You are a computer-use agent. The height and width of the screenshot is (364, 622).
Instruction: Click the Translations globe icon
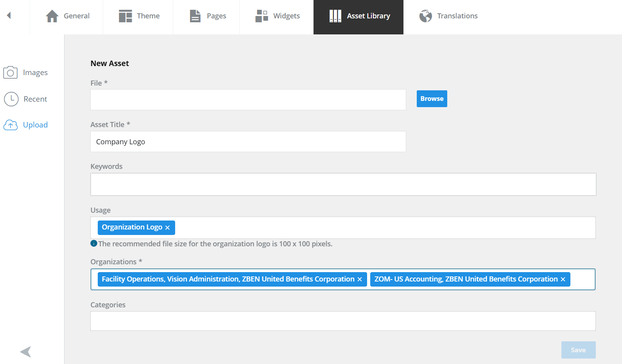pos(425,16)
